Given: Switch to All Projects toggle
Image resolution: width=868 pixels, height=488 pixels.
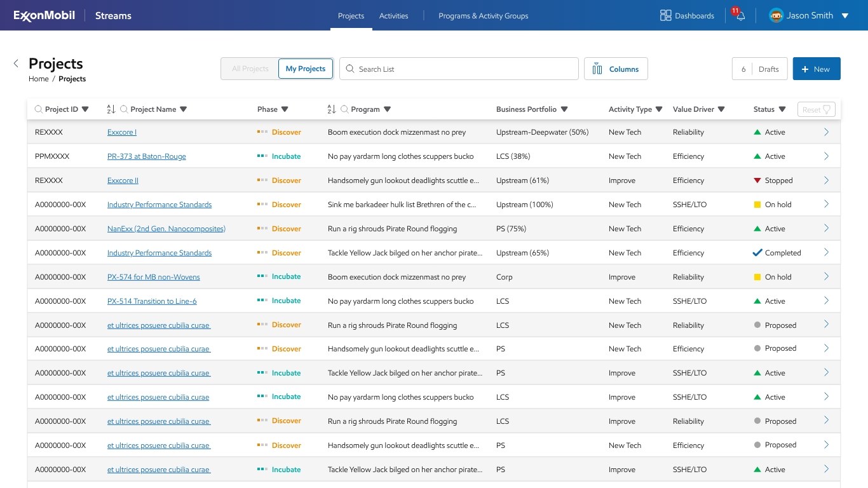Looking at the screenshot, I should (250, 69).
